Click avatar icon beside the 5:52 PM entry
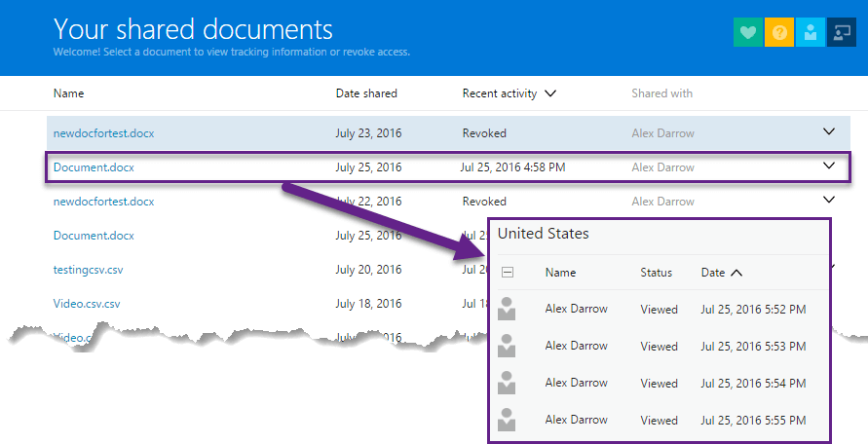 coord(507,310)
